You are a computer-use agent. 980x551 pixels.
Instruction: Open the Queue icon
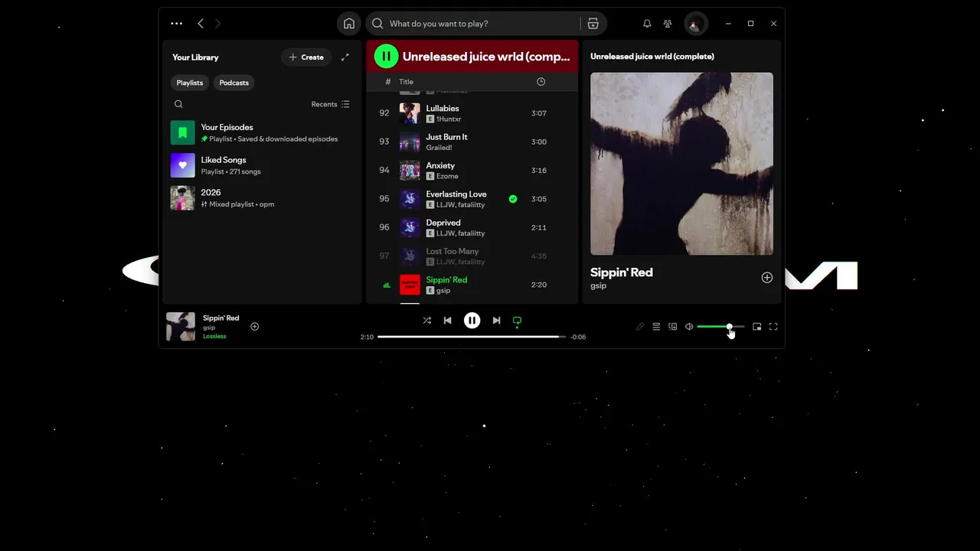656,327
